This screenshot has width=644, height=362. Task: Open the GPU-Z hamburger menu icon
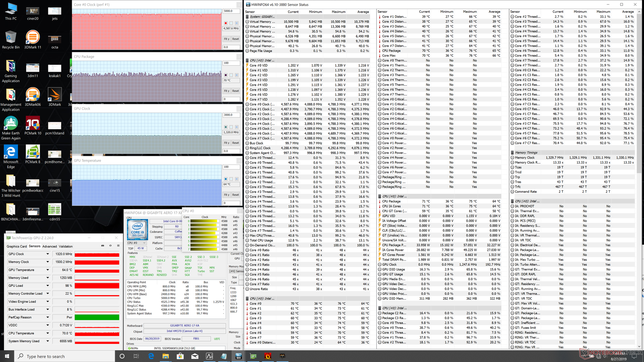[118, 246]
